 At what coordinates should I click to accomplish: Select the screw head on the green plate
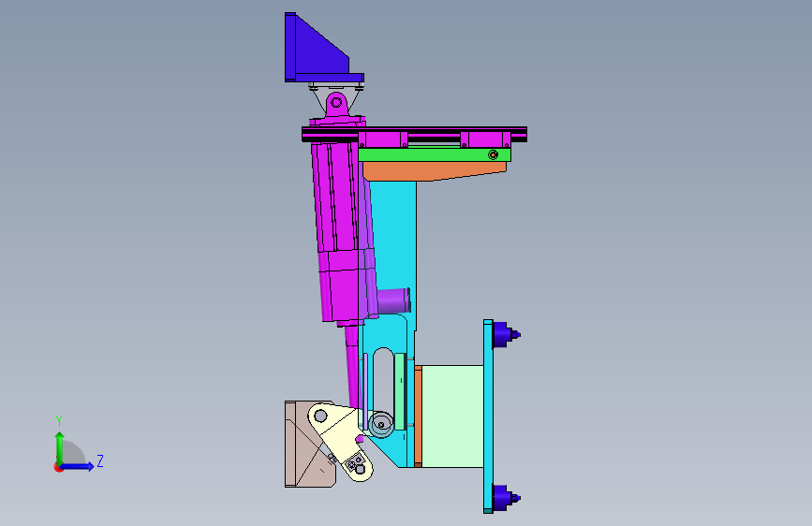point(494,154)
